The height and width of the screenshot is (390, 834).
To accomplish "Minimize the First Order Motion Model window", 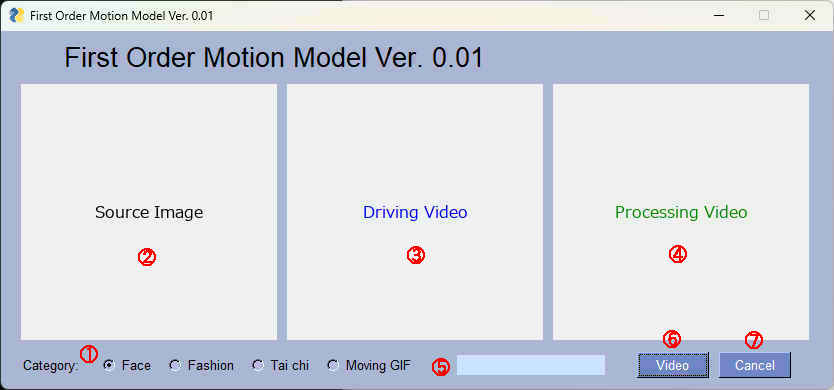I will pos(719,15).
